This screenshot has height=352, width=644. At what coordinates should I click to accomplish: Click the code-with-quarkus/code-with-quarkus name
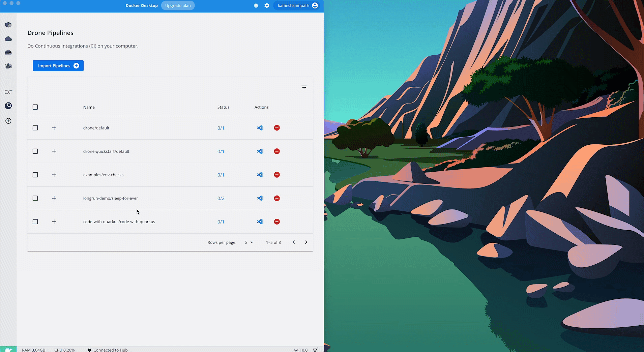click(119, 222)
